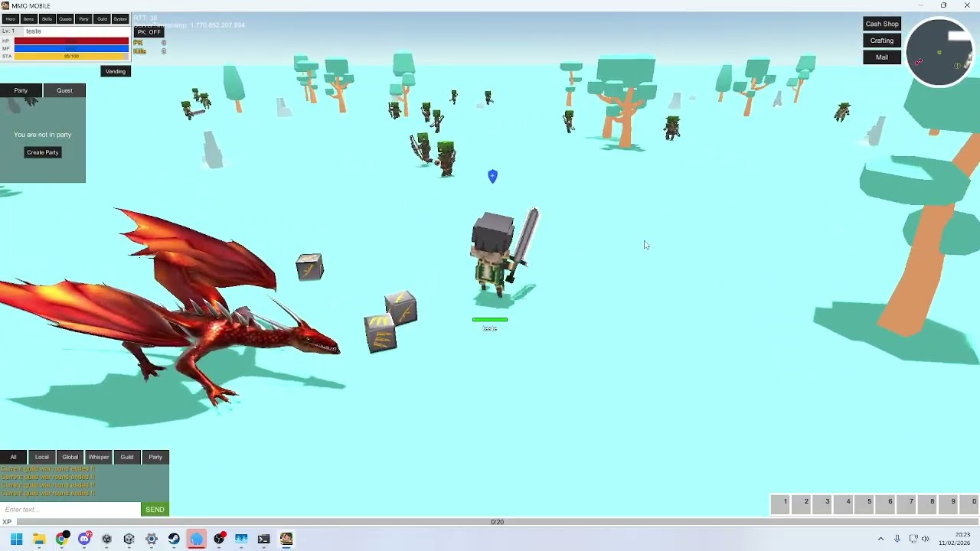980x551 pixels.
Task: Open the volume control in system tray
Action: point(926,539)
